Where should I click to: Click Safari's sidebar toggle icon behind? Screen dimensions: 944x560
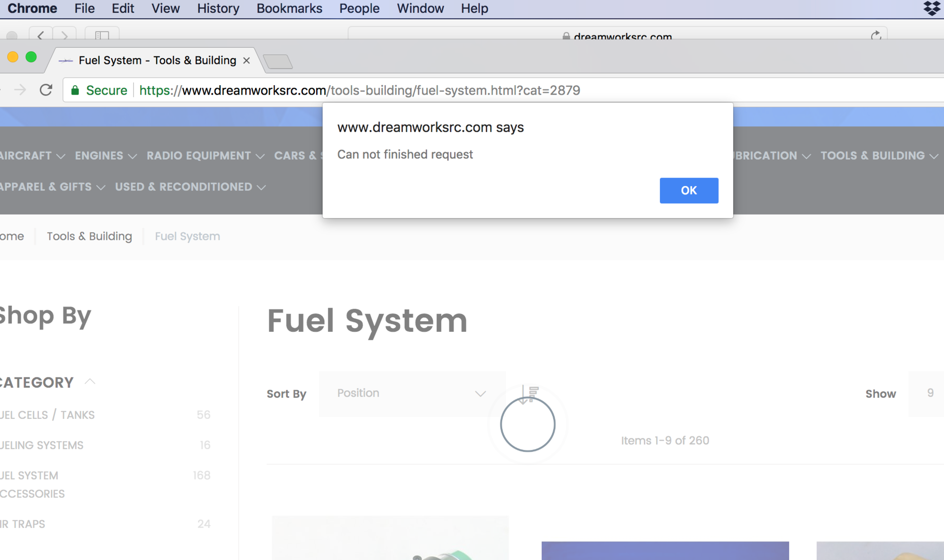pyautogui.click(x=102, y=35)
